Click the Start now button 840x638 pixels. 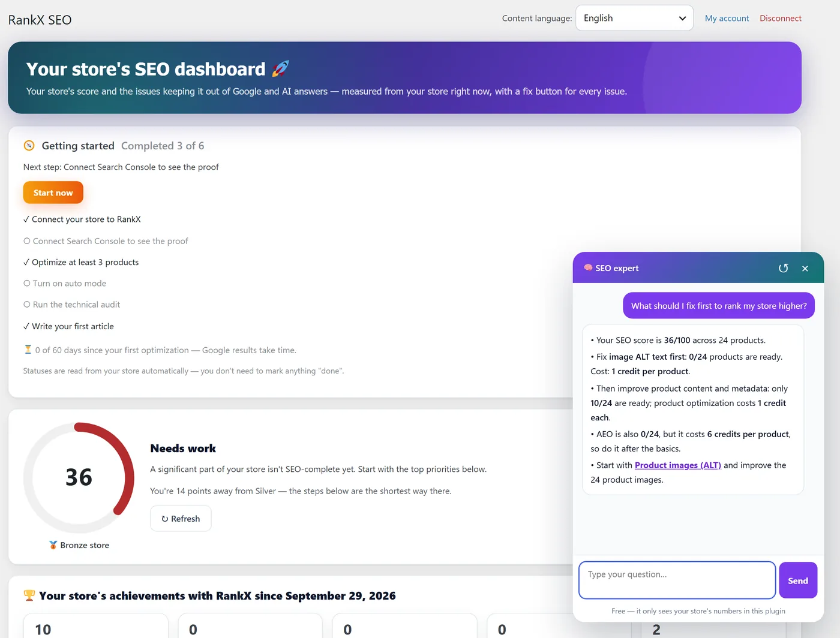[53, 192]
